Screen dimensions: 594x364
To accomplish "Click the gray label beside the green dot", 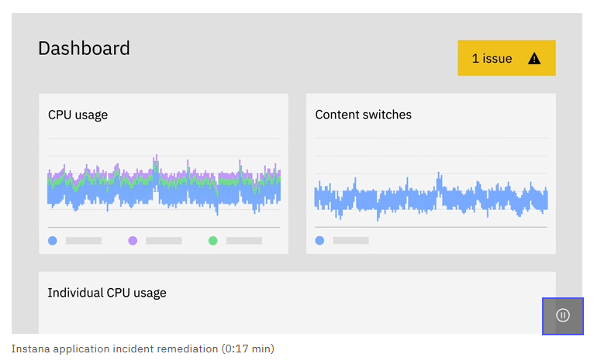I will 243,241.
